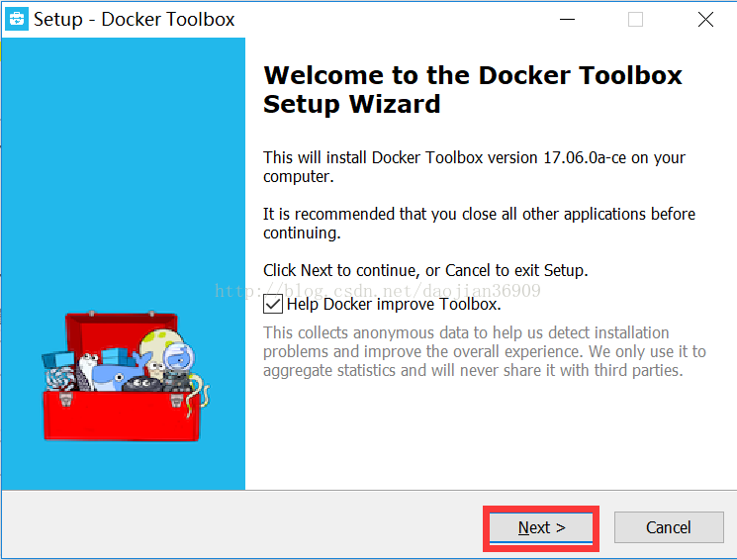Close the Docker Toolbox setup window
This screenshot has width=737, height=560.
pyautogui.click(x=705, y=19)
